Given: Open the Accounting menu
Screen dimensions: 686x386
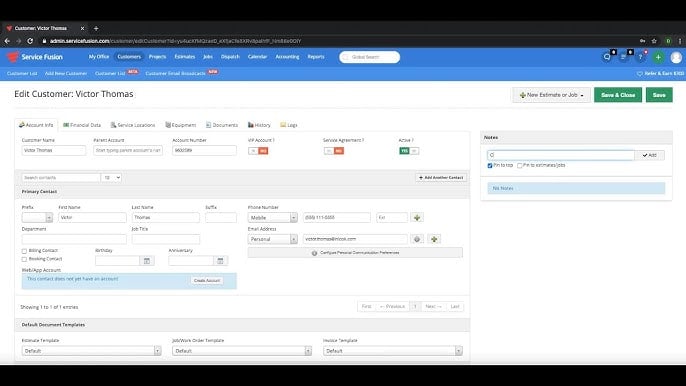Looking at the screenshot, I should (x=287, y=57).
